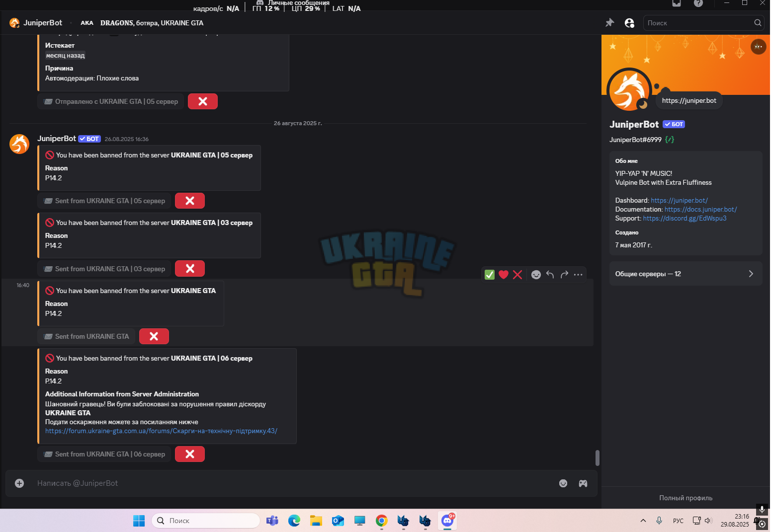Open the Dashboard https://juniper.bot/ link

click(679, 200)
